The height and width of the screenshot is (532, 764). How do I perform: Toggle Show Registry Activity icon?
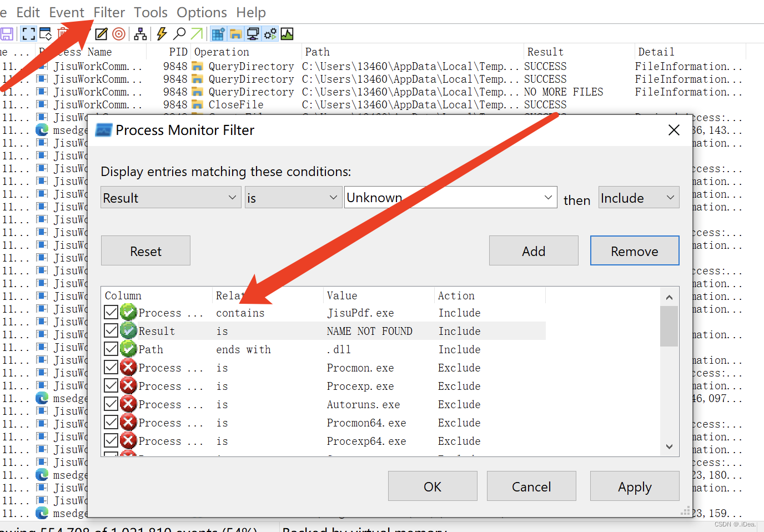point(218,34)
